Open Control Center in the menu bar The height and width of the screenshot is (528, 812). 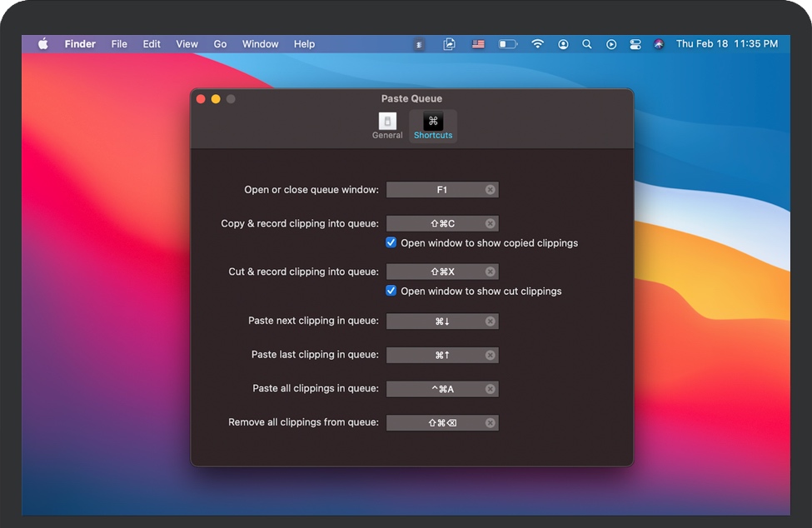(x=635, y=44)
